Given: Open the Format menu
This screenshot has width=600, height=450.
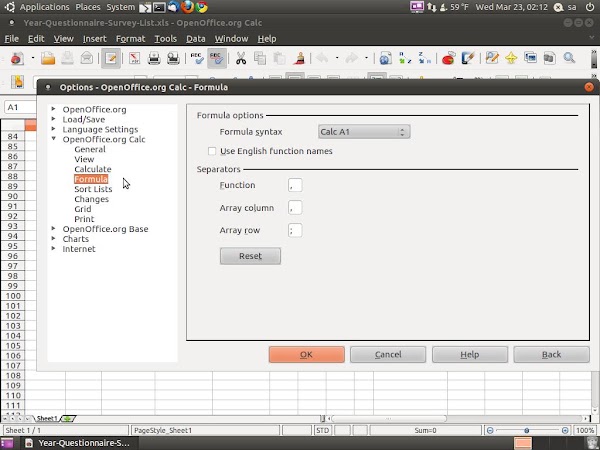Looking at the screenshot, I should [130, 39].
